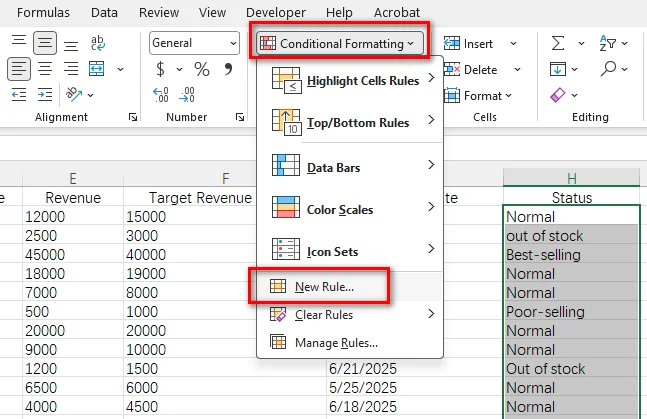Apply Percent Style format
647x419 pixels.
coord(202,69)
